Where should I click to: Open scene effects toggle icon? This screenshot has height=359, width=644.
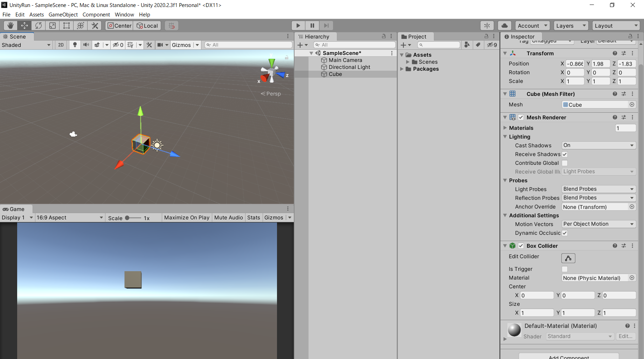pyautogui.click(x=97, y=45)
